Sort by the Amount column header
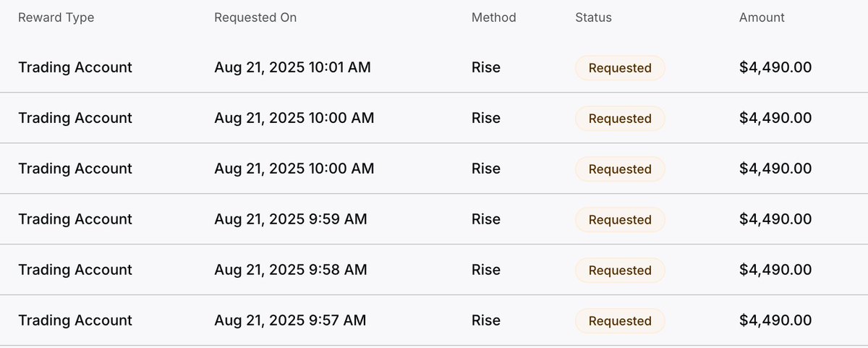868x348 pixels. tap(762, 17)
